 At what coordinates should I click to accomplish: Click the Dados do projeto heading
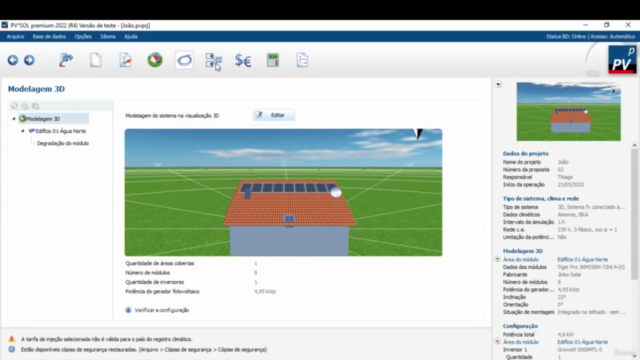click(526, 153)
